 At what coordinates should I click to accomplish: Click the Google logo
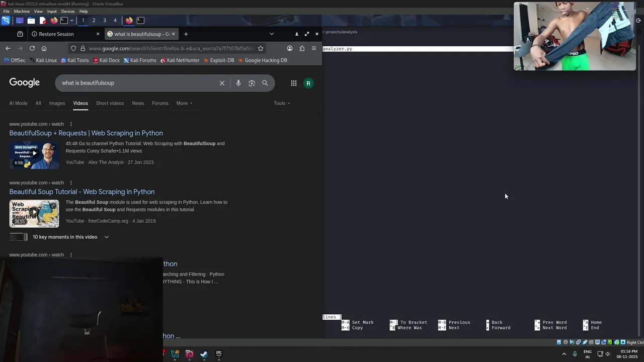[24, 83]
